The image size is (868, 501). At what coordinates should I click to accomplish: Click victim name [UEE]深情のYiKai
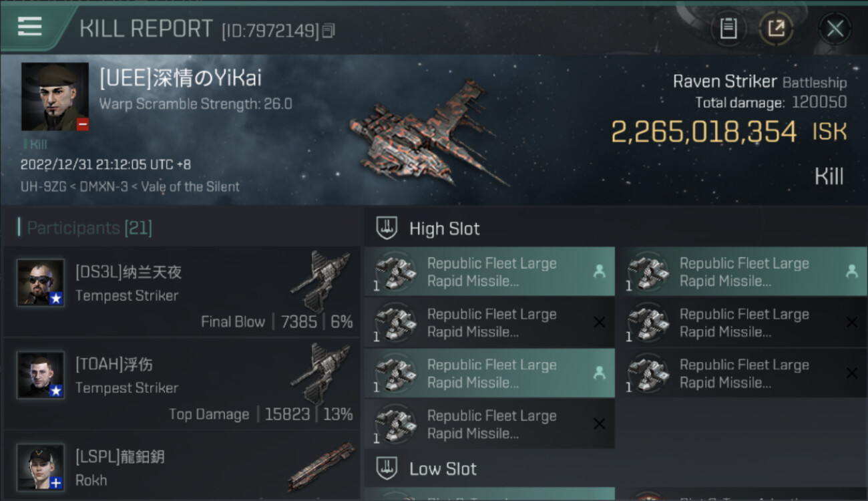[x=180, y=78]
